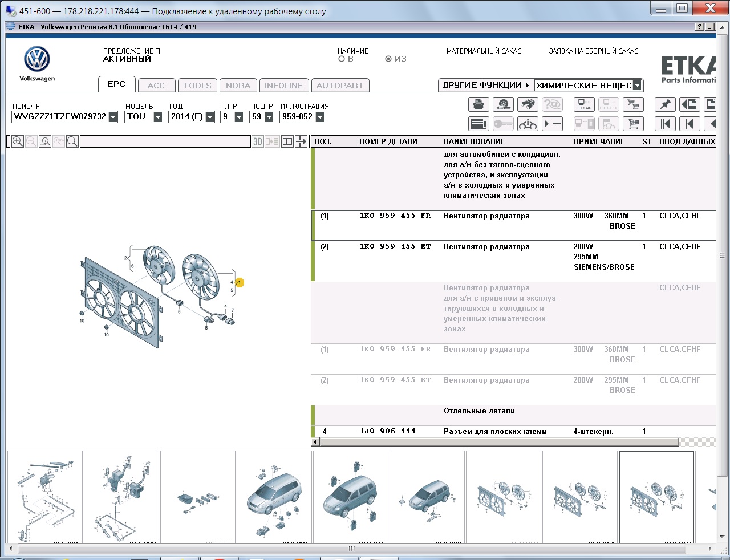Click Заявка на сборный заказ link
The height and width of the screenshot is (560, 730).
[x=594, y=51]
